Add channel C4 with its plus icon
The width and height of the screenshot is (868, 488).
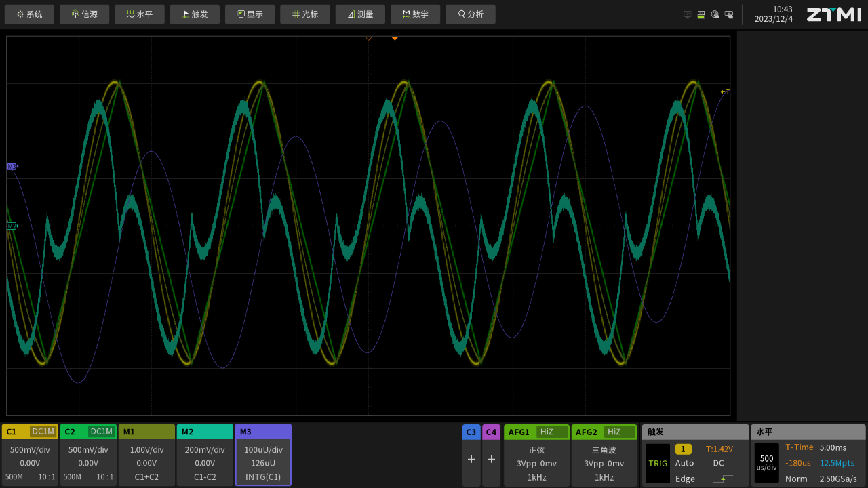(x=491, y=460)
